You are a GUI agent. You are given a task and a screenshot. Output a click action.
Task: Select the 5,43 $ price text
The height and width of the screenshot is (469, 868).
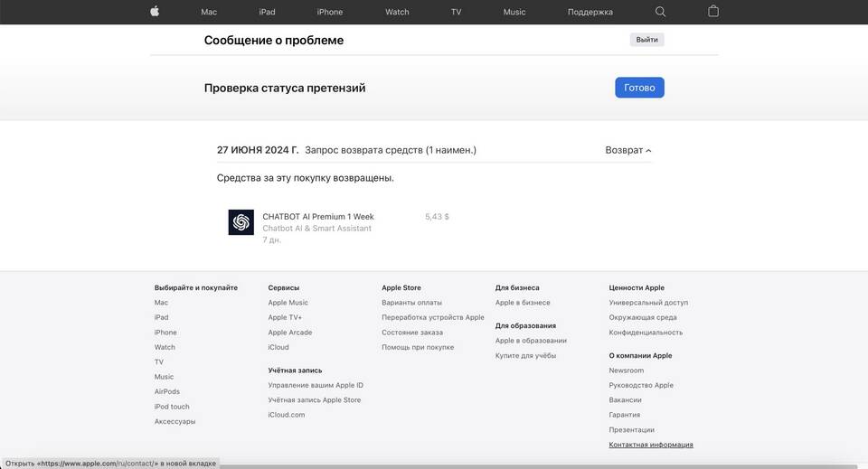(x=437, y=216)
